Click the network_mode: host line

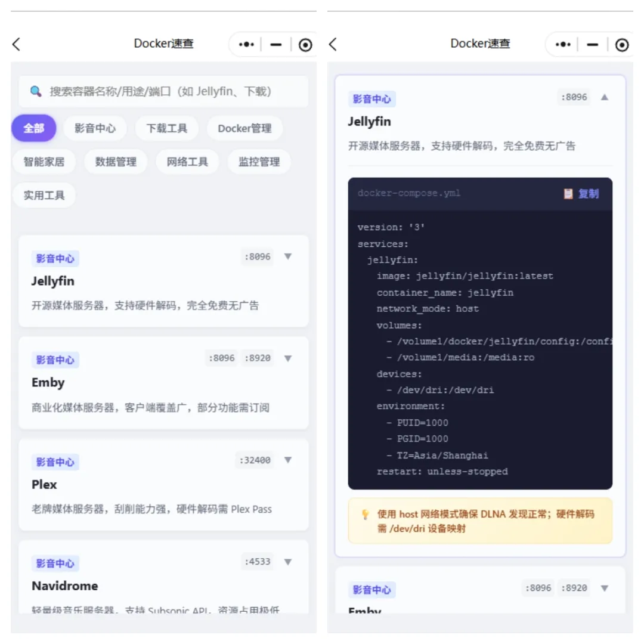[428, 308]
